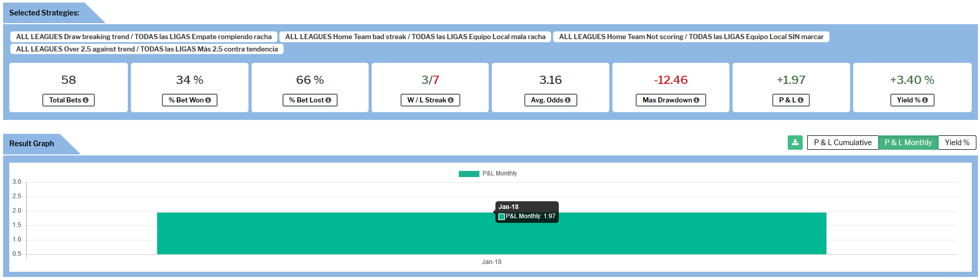
Task: Switch graph to P & L Cumulative
Action: (x=842, y=143)
